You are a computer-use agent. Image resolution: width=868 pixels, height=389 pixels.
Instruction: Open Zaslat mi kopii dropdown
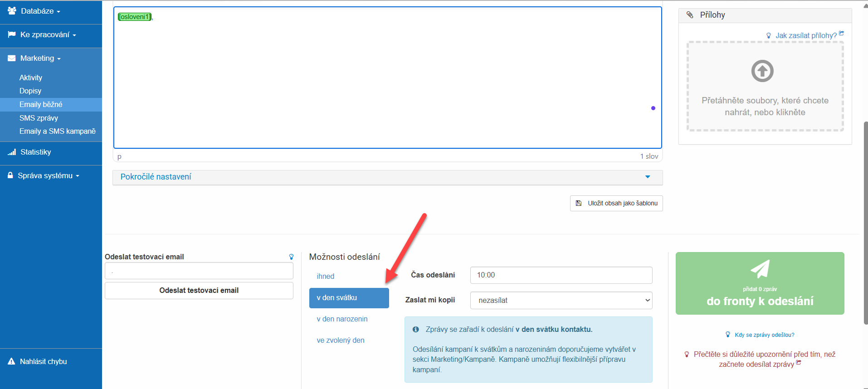pos(561,301)
